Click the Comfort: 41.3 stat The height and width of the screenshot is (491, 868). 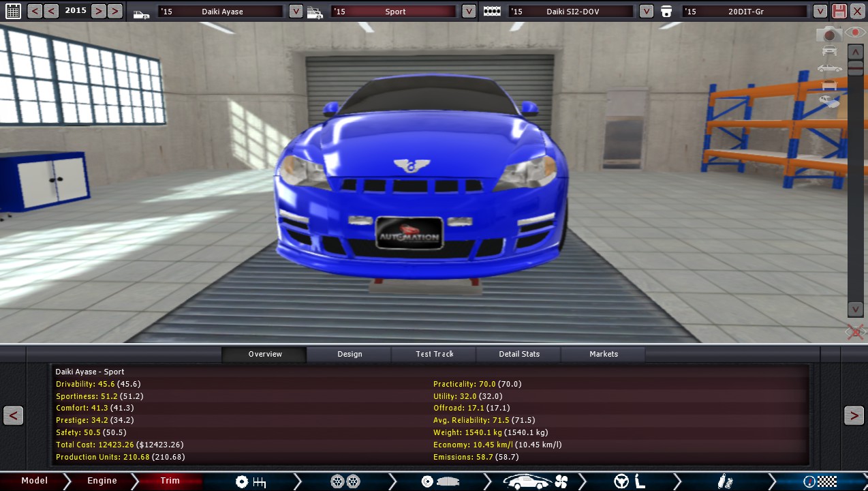pos(95,408)
